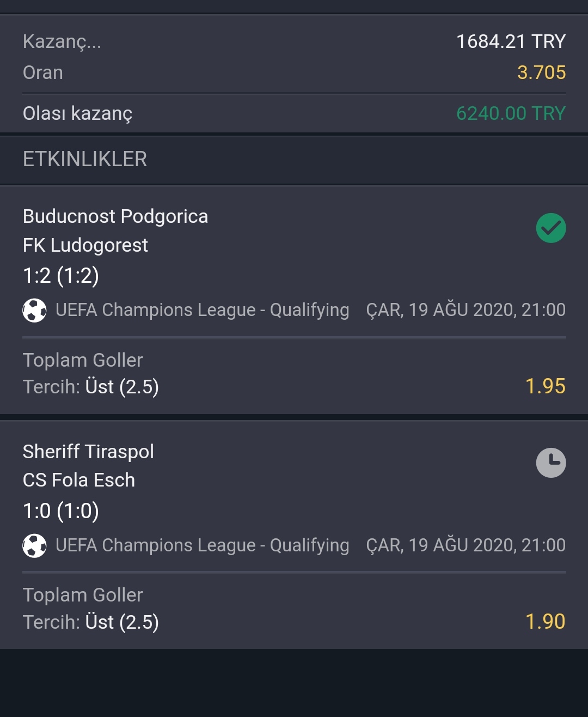Open the Buducnost Podgorica team name
This screenshot has height=717, width=588.
(x=115, y=217)
